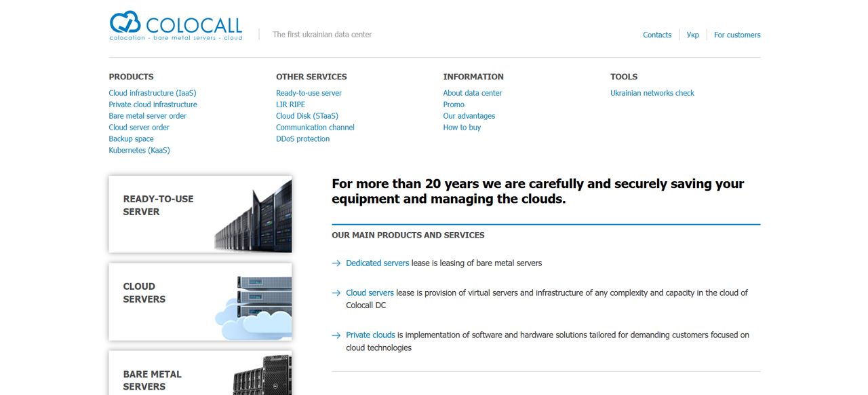Open the Ready-to-use server banner card
This screenshot has width=868, height=395.
(x=200, y=214)
